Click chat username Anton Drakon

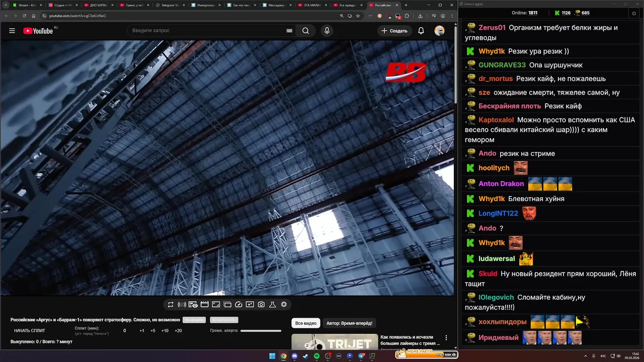pos(501,184)
